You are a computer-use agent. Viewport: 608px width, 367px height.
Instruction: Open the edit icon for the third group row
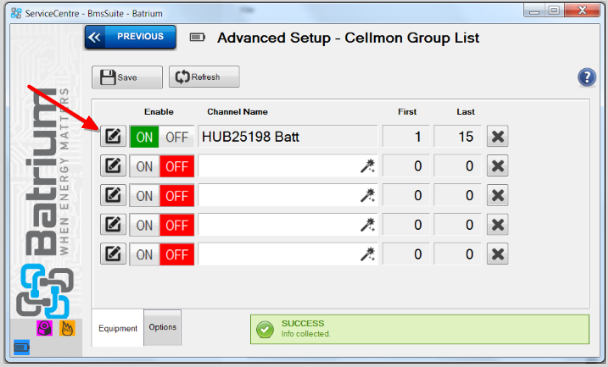[x=113, y=195]
